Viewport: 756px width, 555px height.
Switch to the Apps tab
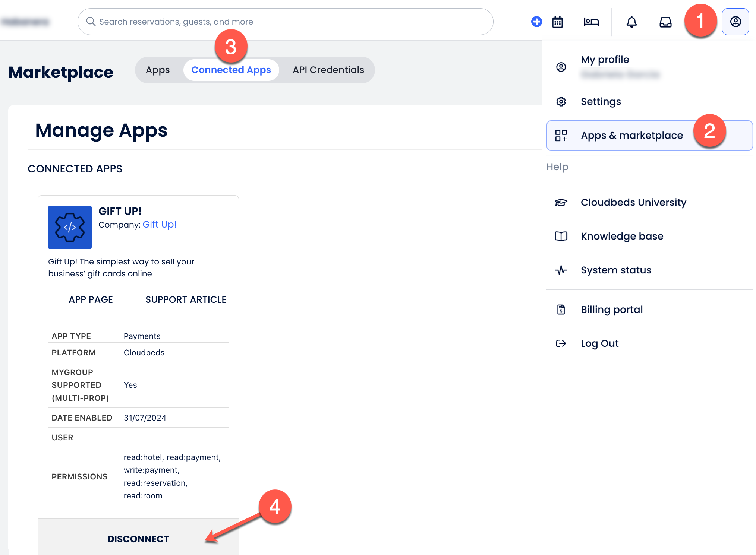158,70
